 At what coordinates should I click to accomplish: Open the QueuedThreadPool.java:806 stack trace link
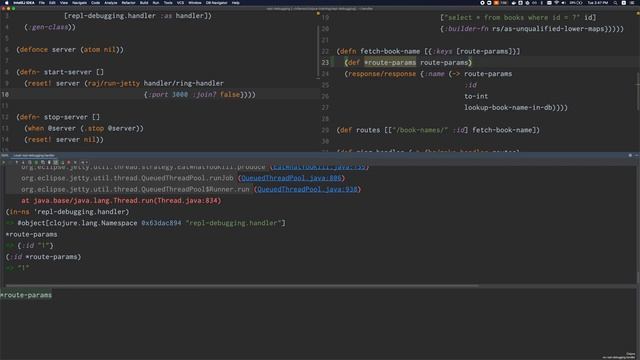pos(291,178)
